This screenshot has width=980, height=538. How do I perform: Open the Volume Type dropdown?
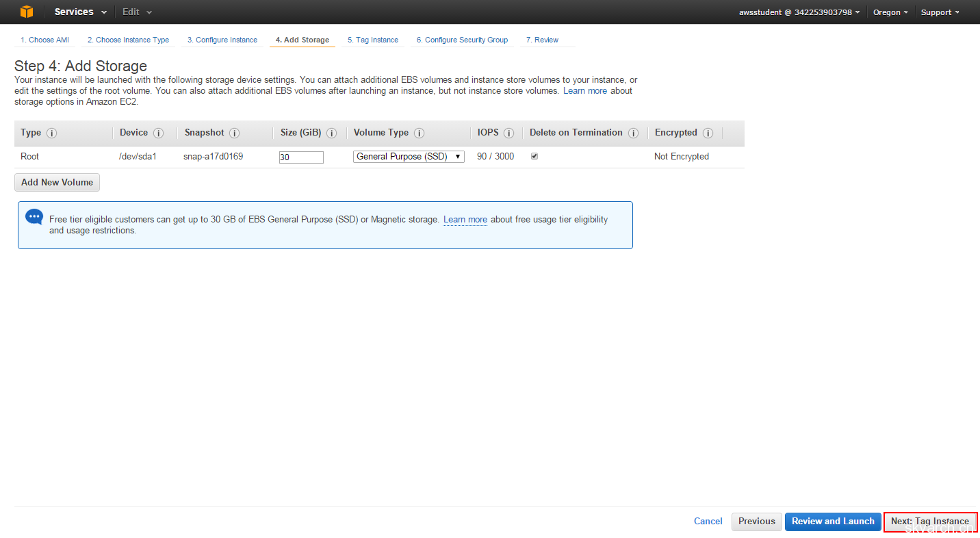click(x=409, y=157)
